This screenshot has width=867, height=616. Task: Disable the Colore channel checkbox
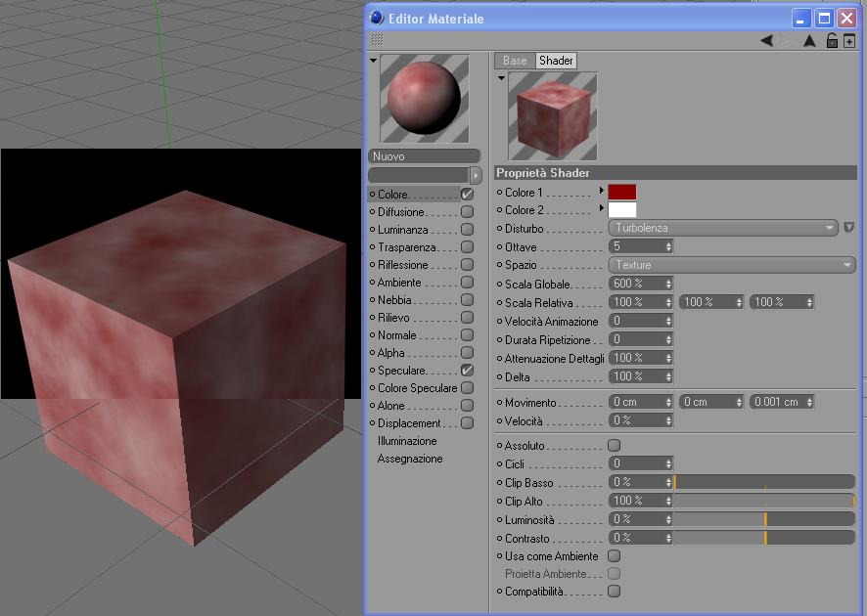467,194
